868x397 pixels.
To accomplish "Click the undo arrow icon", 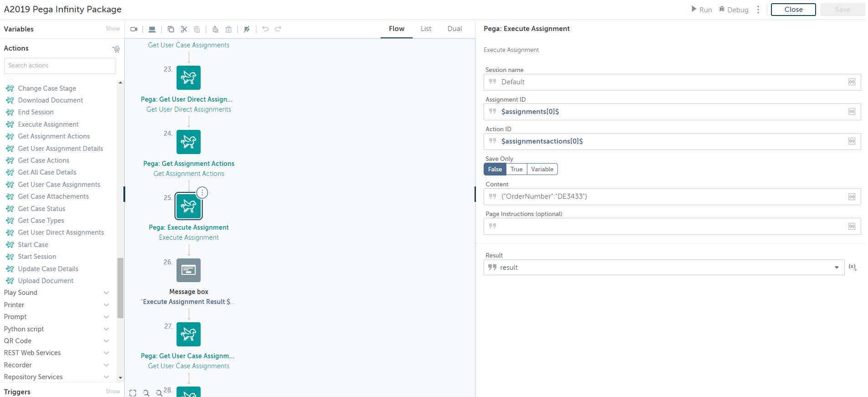I will pos(266,29).
